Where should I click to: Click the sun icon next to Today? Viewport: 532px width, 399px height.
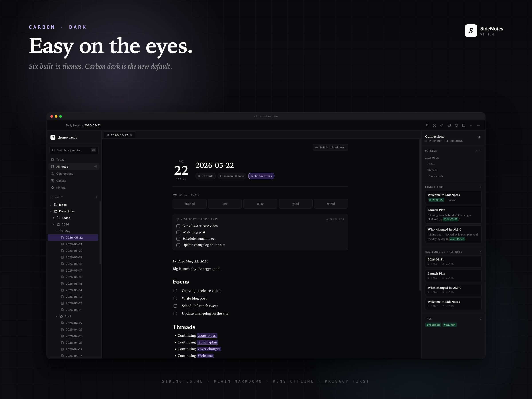pos(53,159)
